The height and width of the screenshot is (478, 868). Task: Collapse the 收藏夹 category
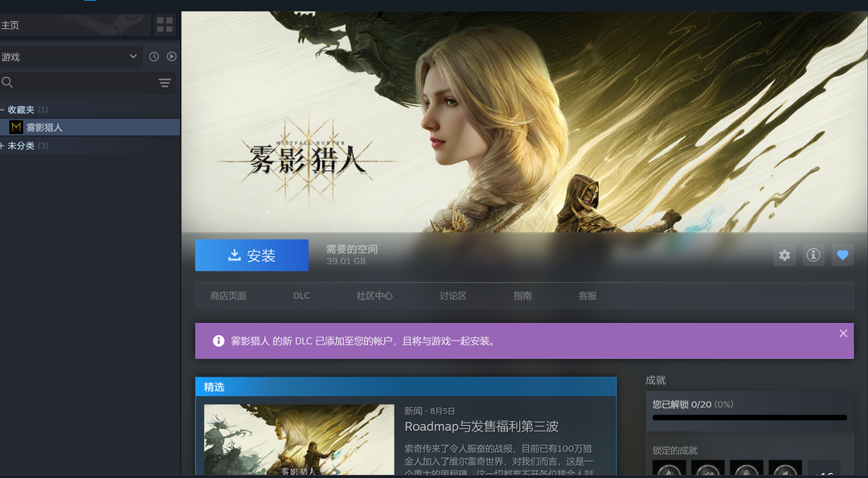[x=2, y=109]
